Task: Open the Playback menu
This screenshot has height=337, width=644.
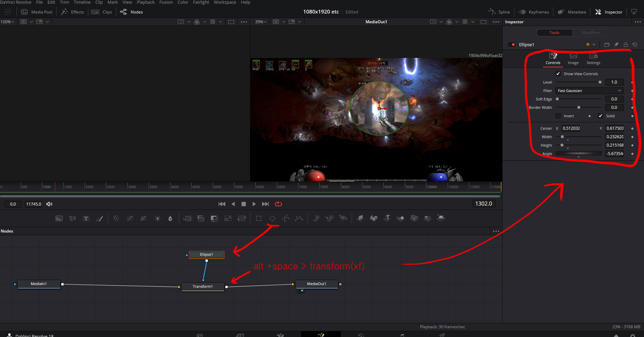Action: point(146,2)
